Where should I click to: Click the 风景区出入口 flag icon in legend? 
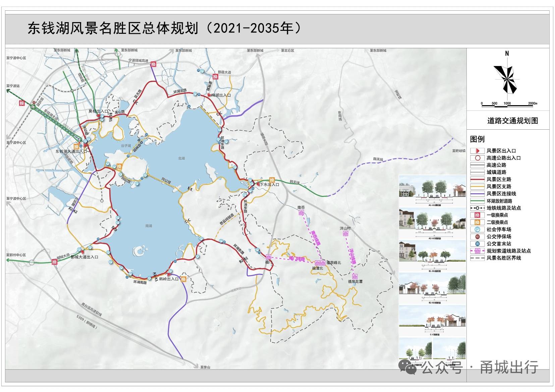(477, 151)
